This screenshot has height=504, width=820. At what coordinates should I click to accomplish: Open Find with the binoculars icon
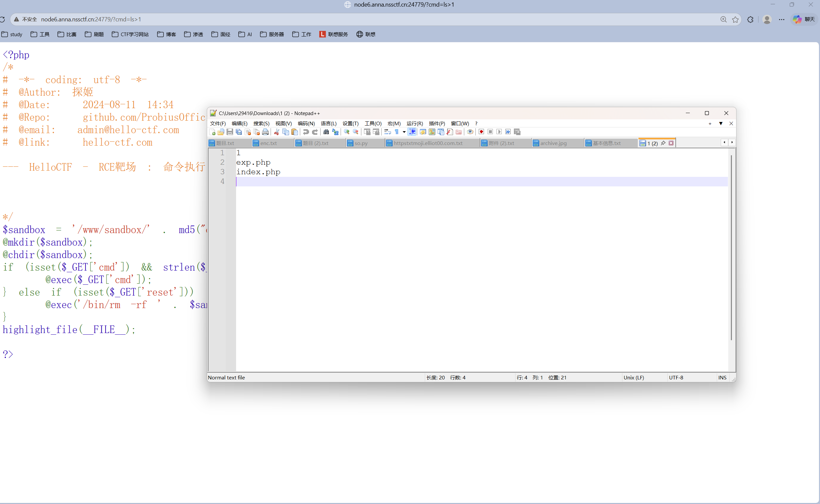(x=326, y=132)
